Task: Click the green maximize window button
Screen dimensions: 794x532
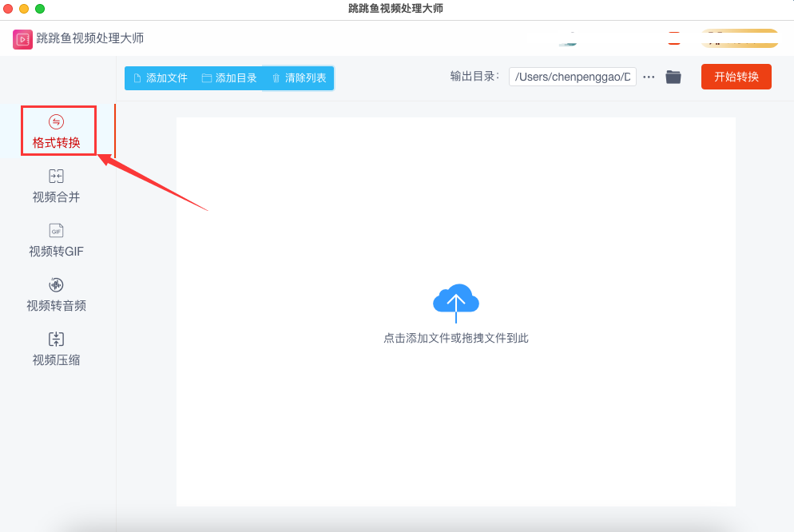Action: coord(40,9)
